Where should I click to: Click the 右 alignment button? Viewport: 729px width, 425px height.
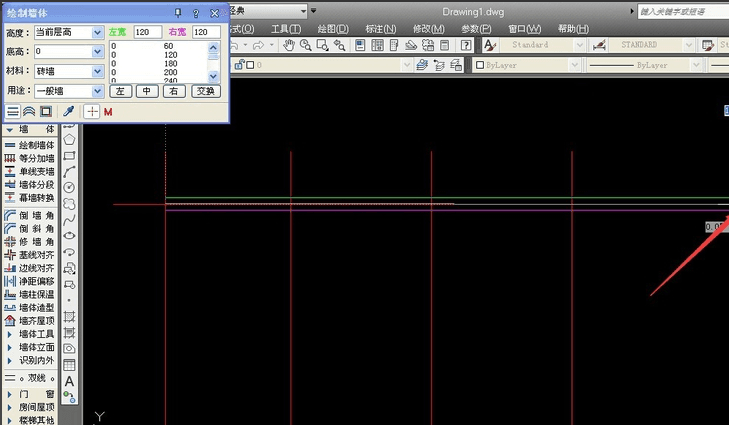(x=174, y=91)
